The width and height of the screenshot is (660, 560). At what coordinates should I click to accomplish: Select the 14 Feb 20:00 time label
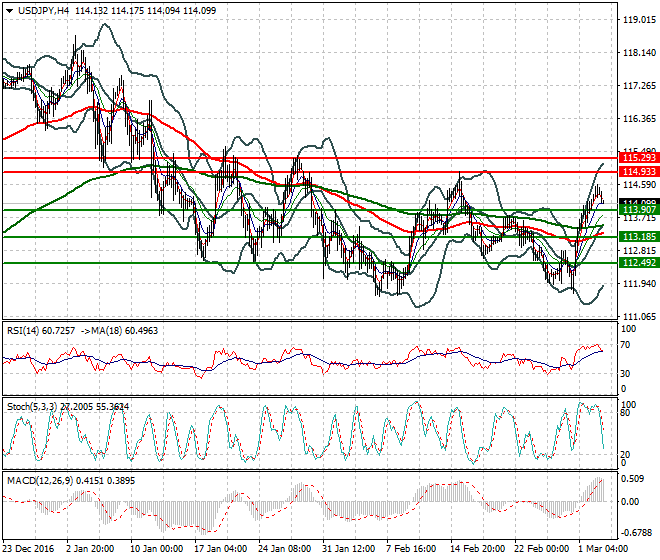[x=477, y=549]
